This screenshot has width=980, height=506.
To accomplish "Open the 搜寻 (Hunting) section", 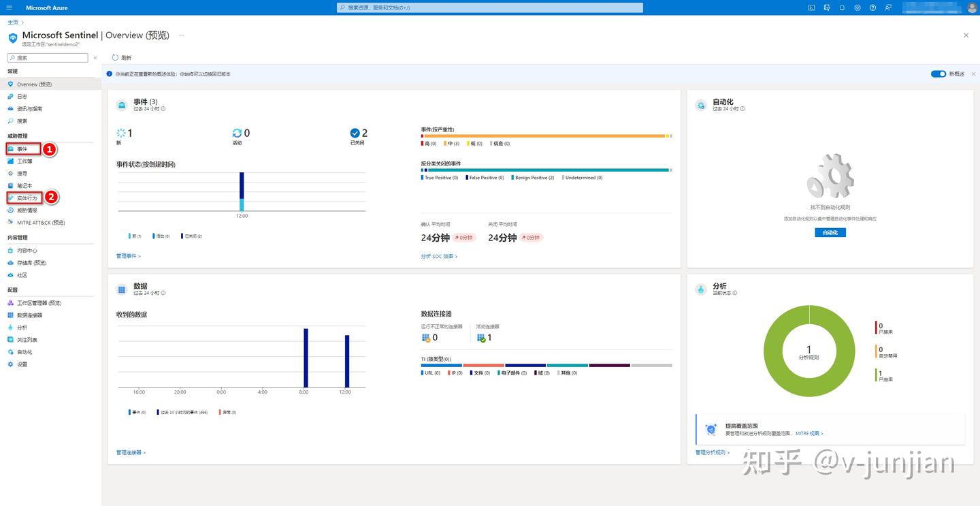I will coord(22,173).
